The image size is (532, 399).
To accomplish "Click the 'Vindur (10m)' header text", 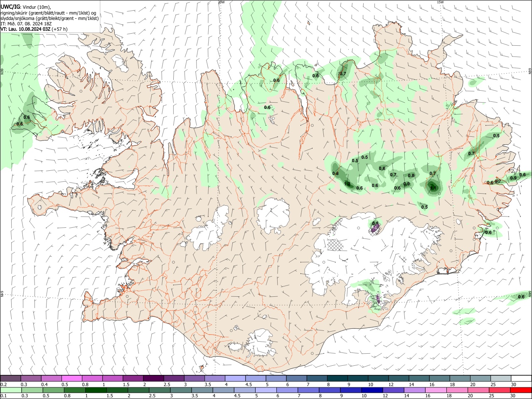I will pos(37,7).
